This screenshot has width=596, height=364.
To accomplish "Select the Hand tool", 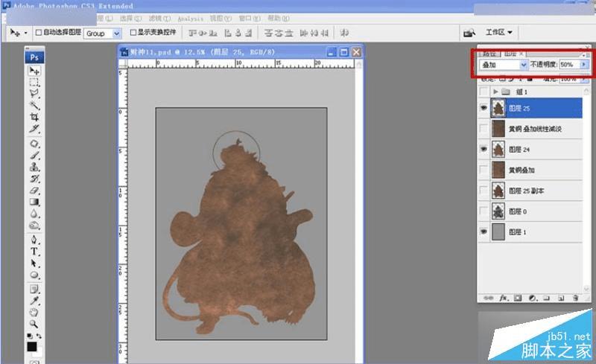I will pos(34,312).
